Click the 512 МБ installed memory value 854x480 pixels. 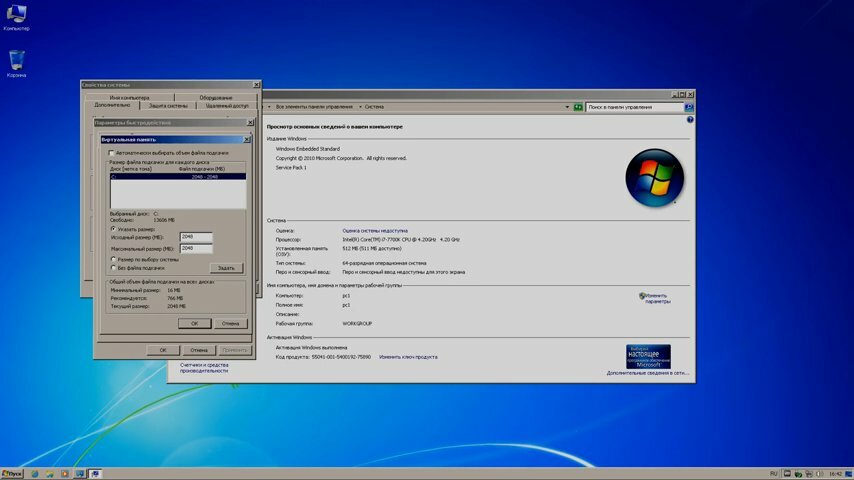click(x=371, y=248)
